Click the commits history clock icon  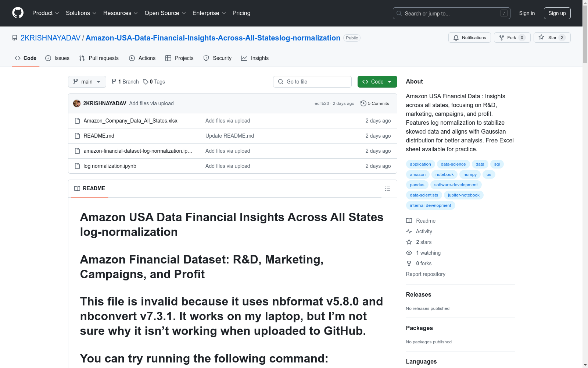tap(363, 103)
